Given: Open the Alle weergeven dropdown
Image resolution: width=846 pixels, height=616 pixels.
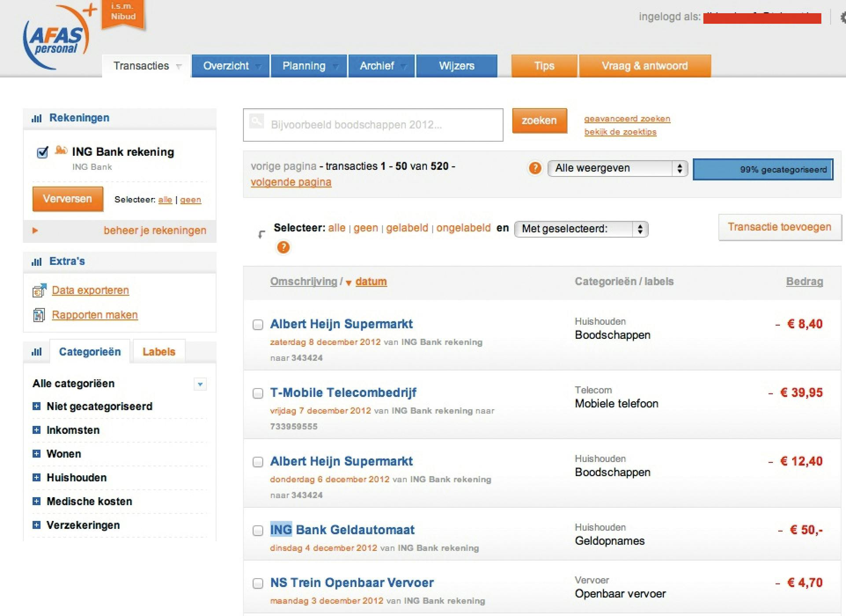Looking at the screenshot, I should click(617, 168).
